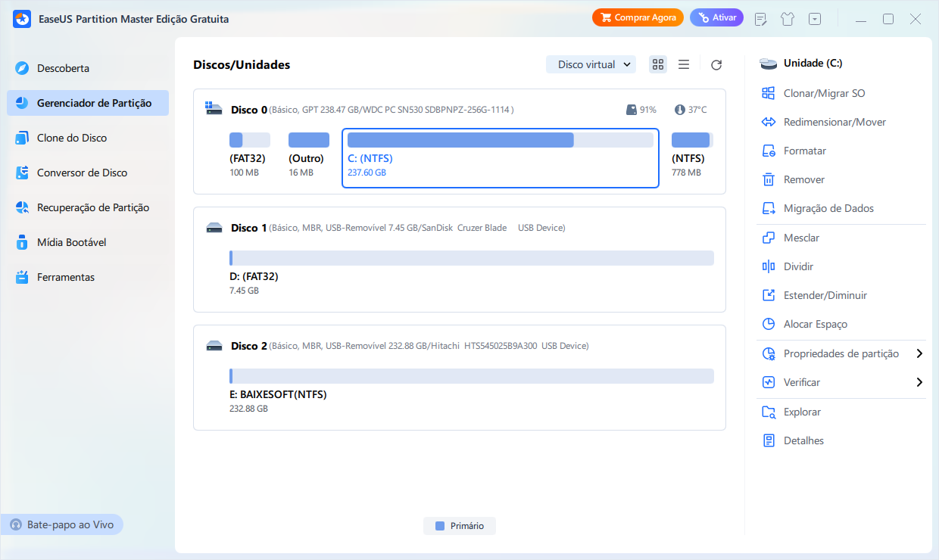Click Formatar option
The image size is (939, 560).
pos(804,151)
